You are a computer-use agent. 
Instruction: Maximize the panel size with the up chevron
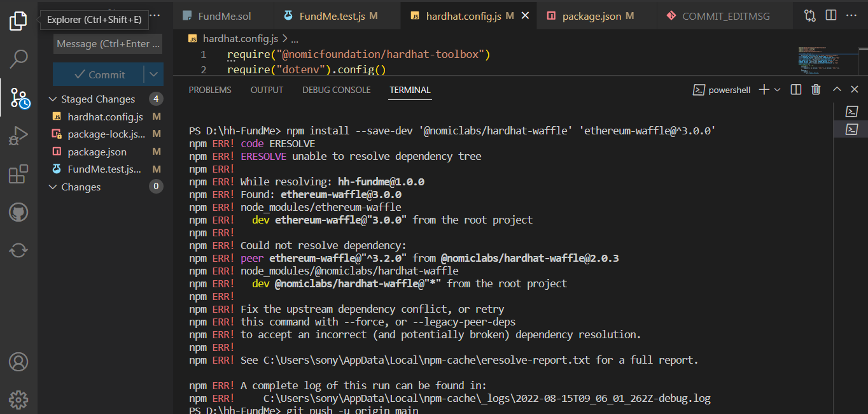837,90
